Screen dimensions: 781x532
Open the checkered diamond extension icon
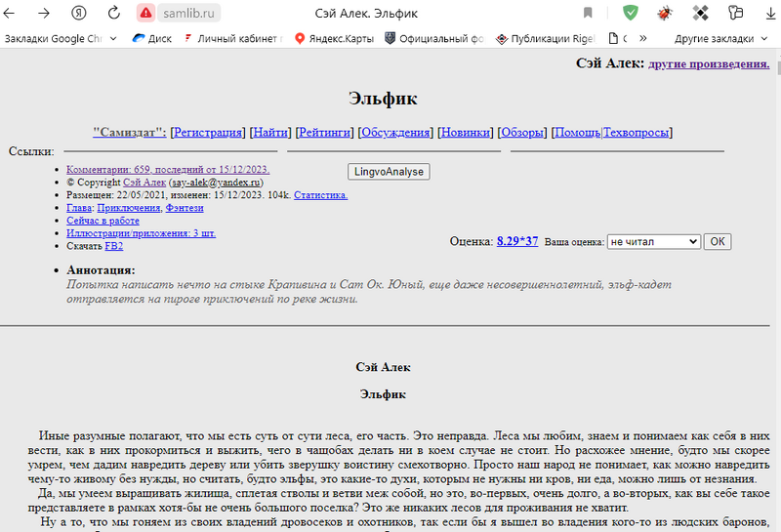700,13
